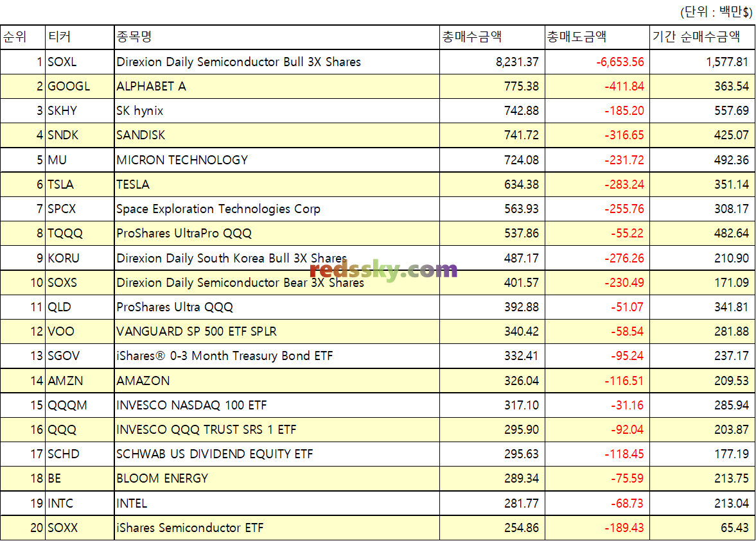The width and height of the screenshot is (756, 541).
Task: Select the SOXS ticker cell
Action: click(x=80, y=283)
